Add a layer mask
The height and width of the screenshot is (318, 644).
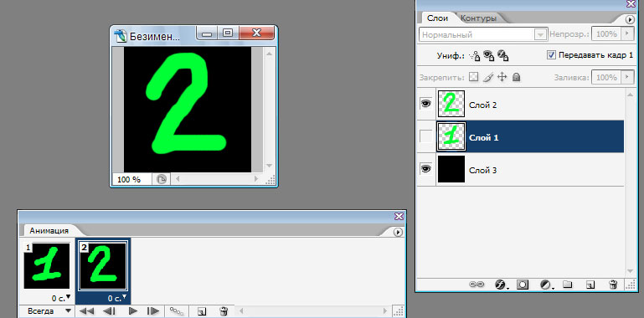523,285
